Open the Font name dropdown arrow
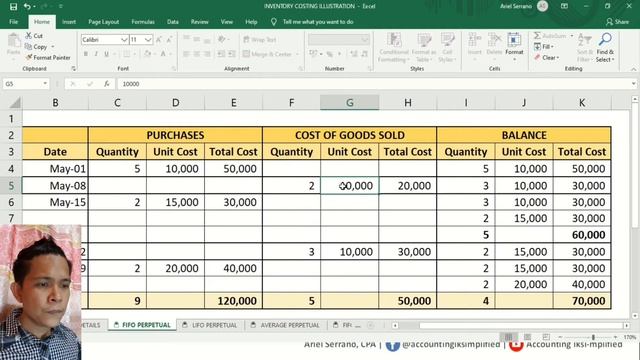 point(124,40)
